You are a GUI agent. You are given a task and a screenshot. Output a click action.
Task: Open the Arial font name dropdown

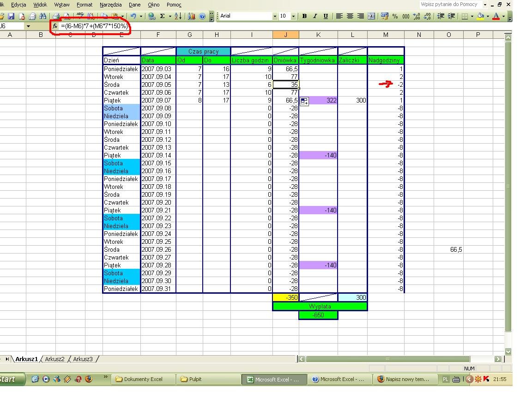pos(275,16)
